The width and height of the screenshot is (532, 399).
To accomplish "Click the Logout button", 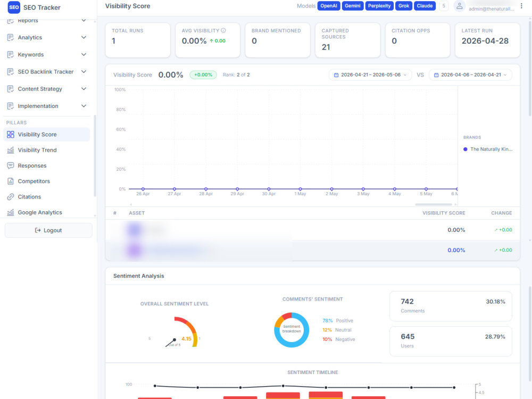I will click(48, 230).
